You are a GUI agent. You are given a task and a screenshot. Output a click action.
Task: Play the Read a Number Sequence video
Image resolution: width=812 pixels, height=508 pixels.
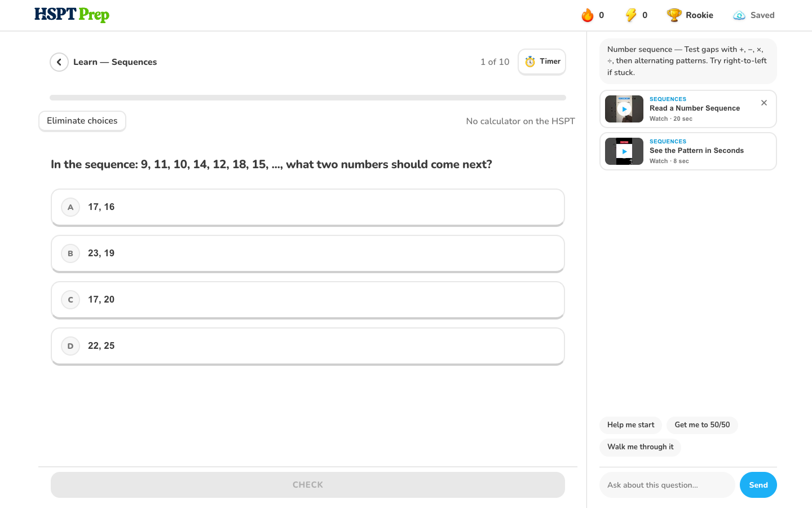[x=624, y=109]
